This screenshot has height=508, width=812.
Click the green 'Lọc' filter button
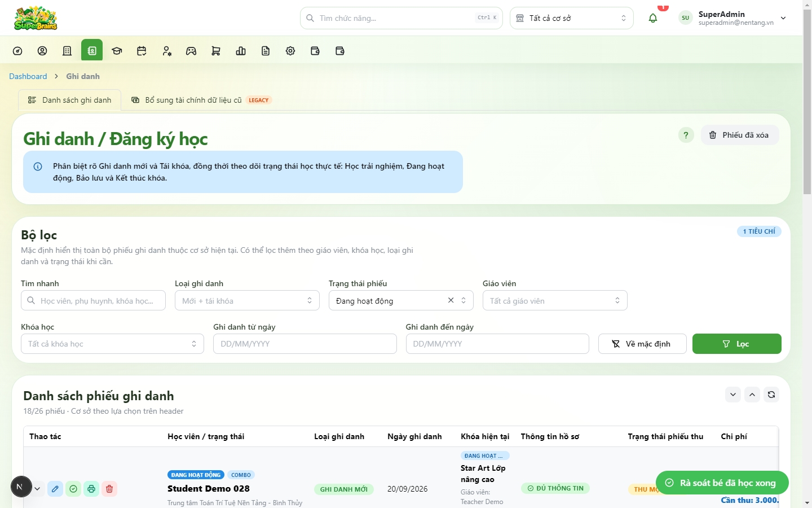pyautogui.click(x=736, y=344)
